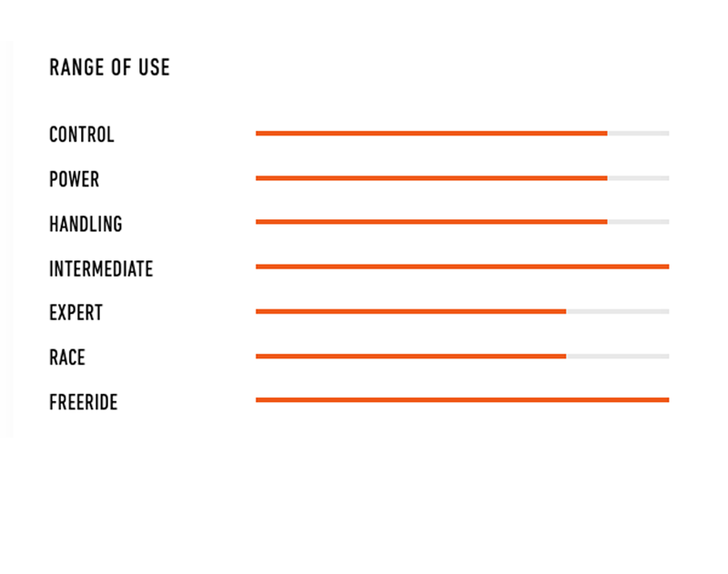Select the INTERMEDIATE label text
The height and width of the screenshot is (574, 728).
click(101, 268)
